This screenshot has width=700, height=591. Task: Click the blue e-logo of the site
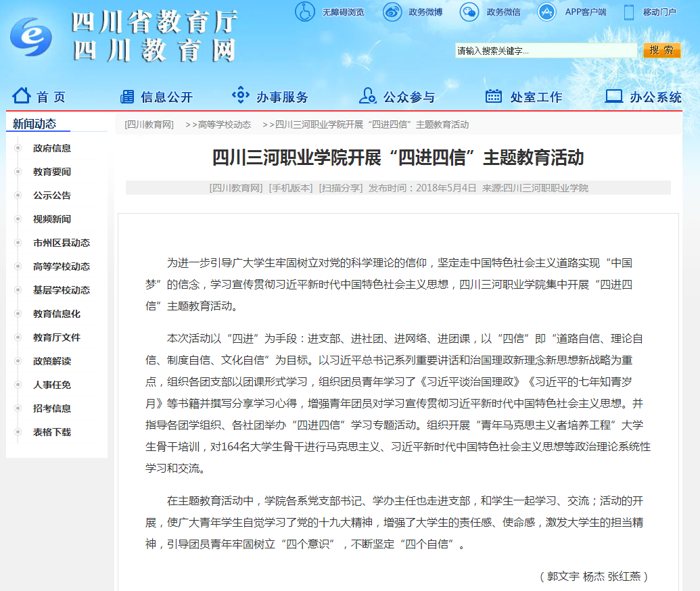tap(31, 37)
